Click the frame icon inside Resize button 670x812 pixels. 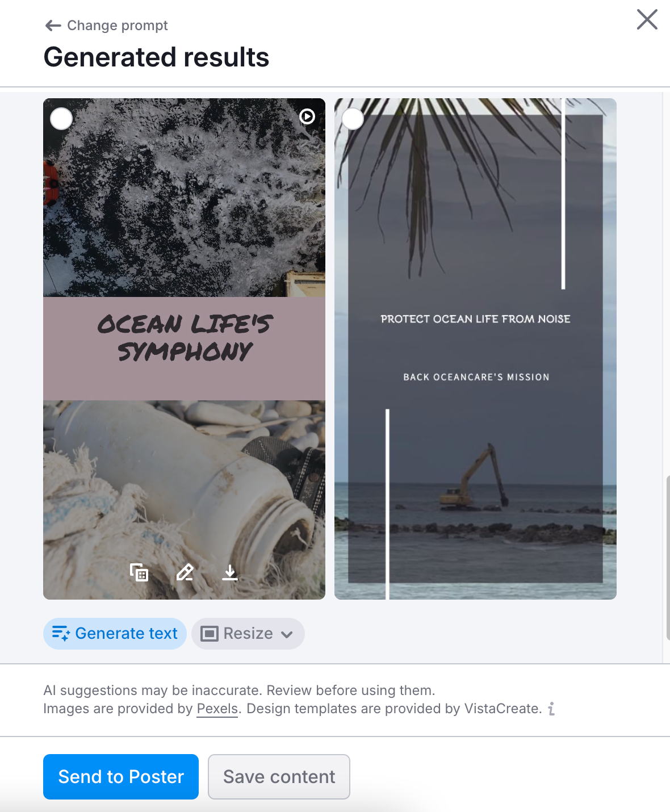[210, 634]
